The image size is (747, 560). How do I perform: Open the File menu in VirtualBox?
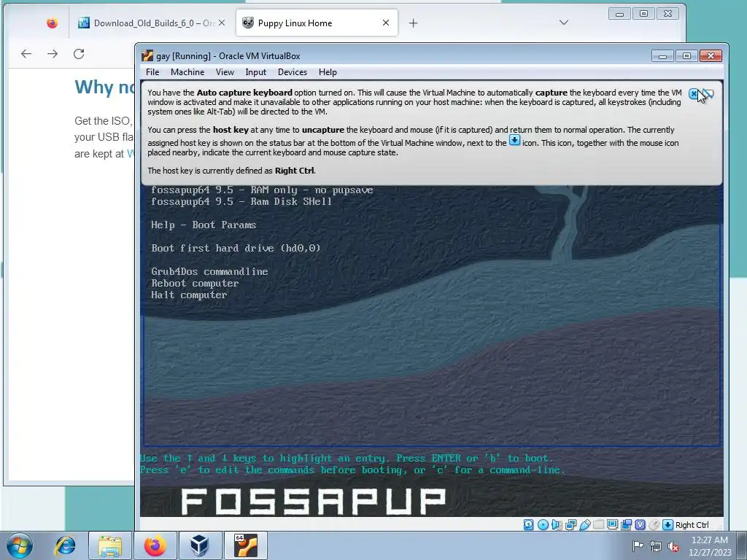[152, 72]
